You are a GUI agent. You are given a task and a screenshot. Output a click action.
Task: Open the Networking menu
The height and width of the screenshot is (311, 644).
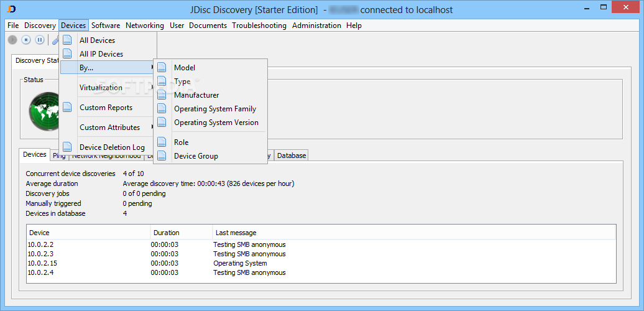pos(145,26)
